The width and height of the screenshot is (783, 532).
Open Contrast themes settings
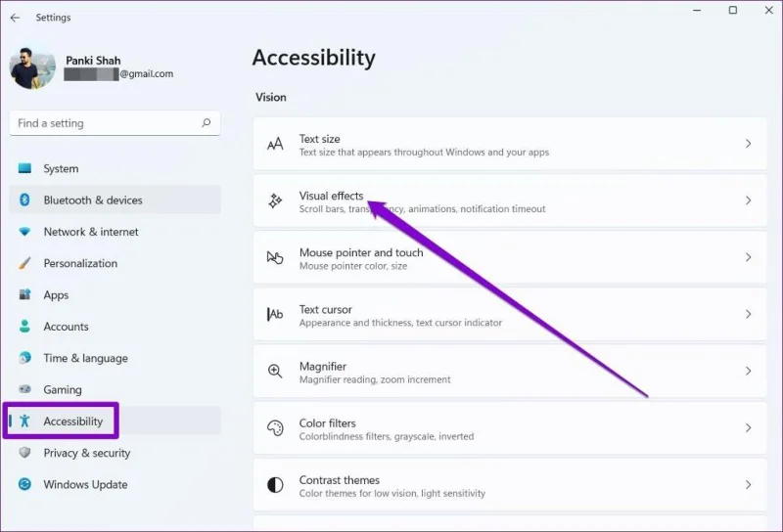tap(510, 485)
